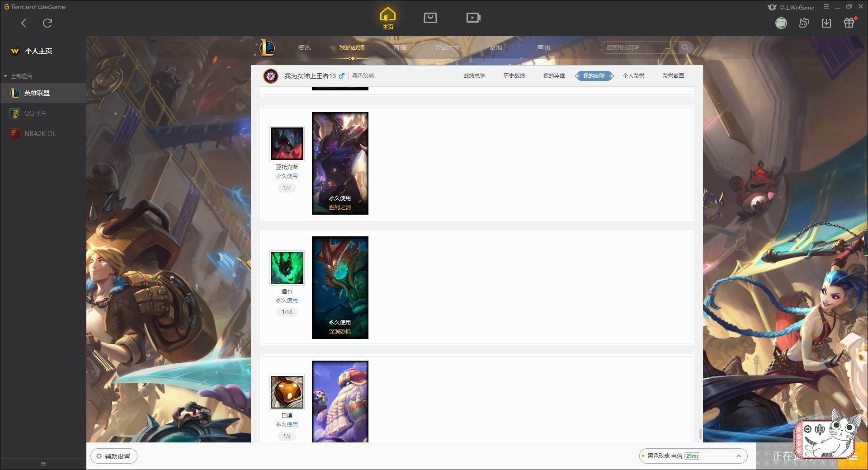Select 英雄联盟 in the sidebar
The height and width of the screenshot is (470, 868).
tap(43, 93)
